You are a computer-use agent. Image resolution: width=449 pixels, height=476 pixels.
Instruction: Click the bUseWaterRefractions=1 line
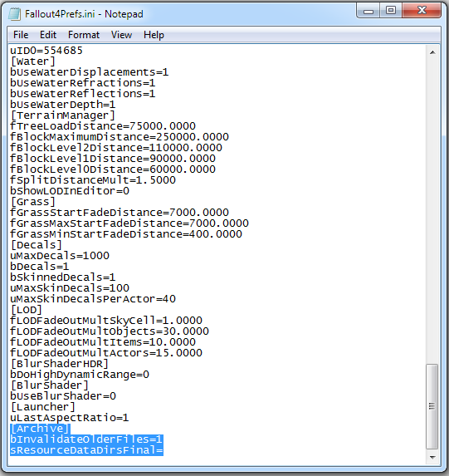82,83
